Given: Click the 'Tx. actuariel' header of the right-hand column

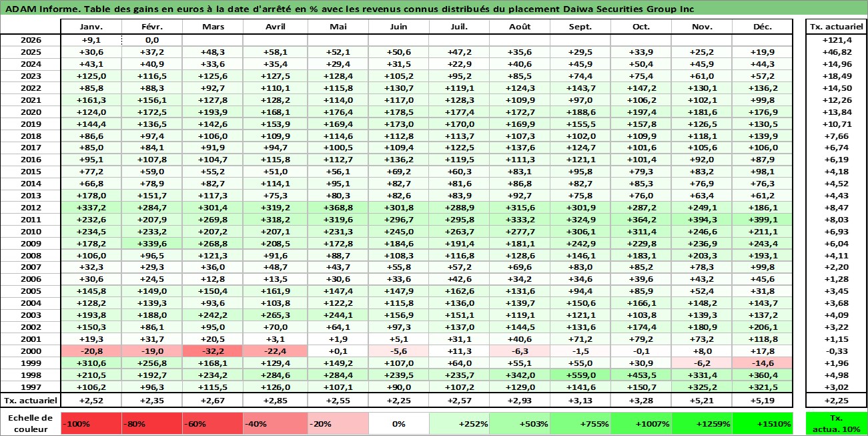Looking at the screenshot, I should (x=836, y=27).
